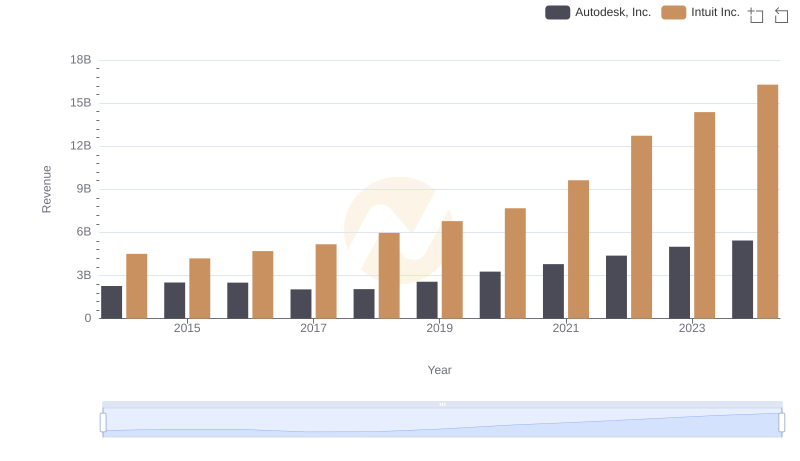The height and width of the screenshot is (461, 800).
Task: Click the Intuit bar for 2023
Action: [704, 215]
